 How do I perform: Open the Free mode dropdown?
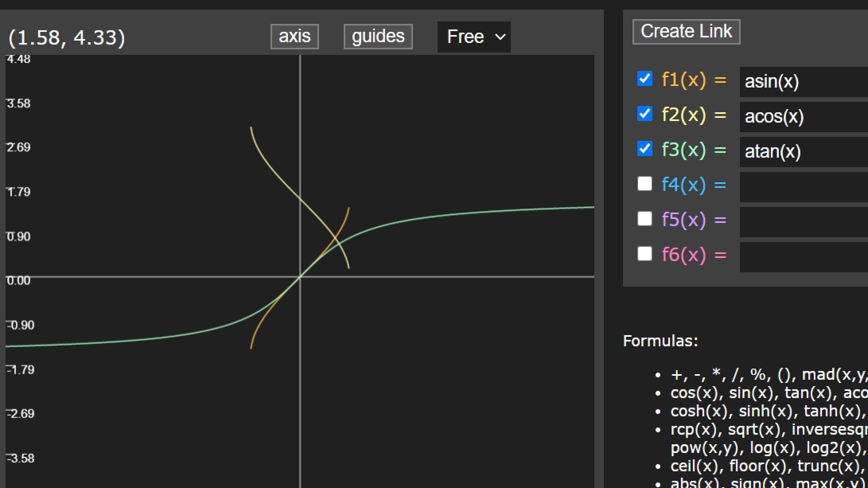coord(474,37)
